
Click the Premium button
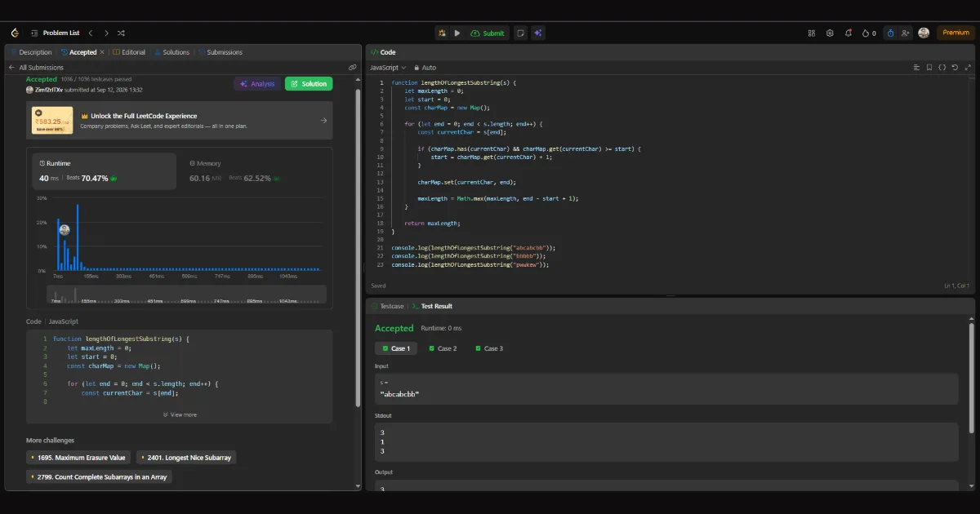pos(955,33)
